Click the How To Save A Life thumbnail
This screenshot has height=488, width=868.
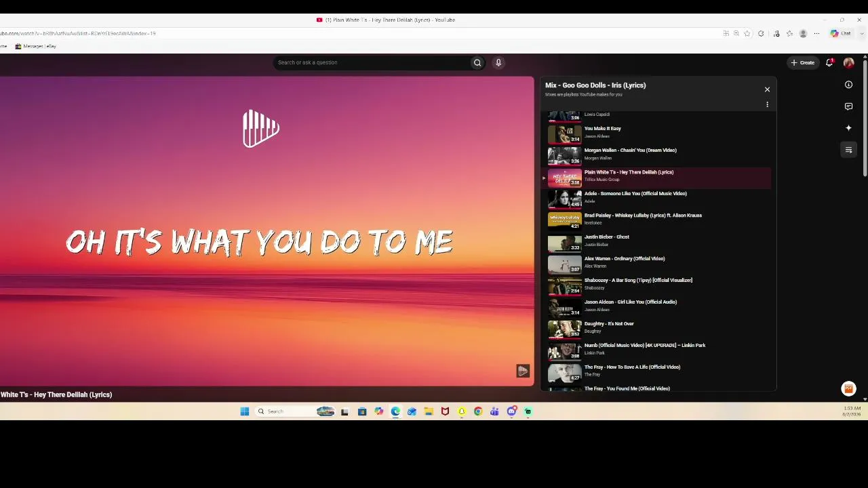564,372
